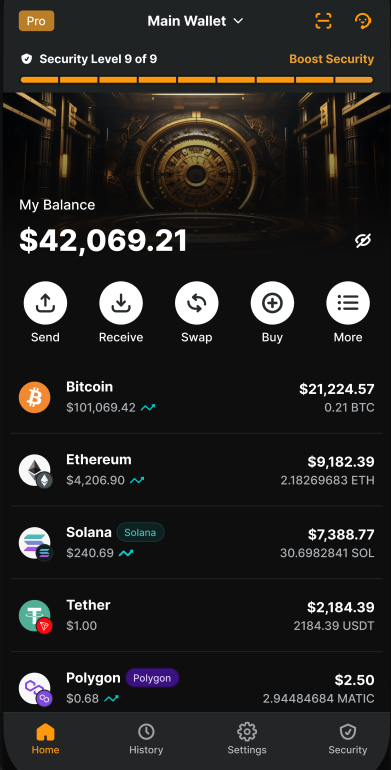Click the security level progress bar
Viewport: 391px width, 770px height.
click(196, 80)
